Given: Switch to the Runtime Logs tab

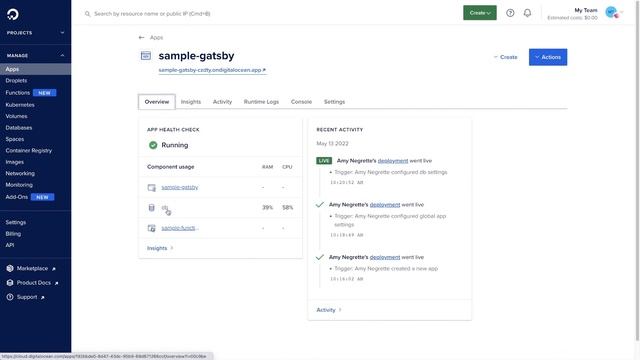Looking at the screenshot, I should (x=261, y=102).
